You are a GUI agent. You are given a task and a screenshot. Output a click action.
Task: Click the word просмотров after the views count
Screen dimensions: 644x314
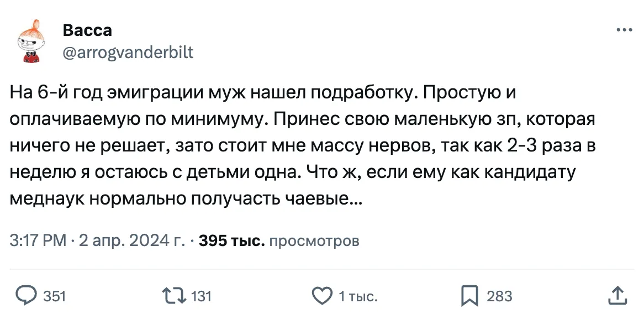(313, 240)
